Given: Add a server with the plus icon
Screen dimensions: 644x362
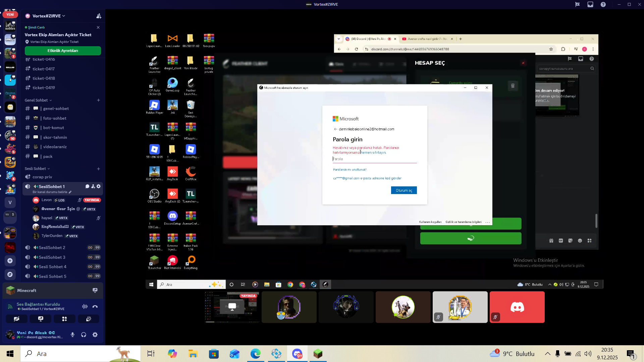Looking at the screenshot, I should pyautogui.click(x=10, y=261).
